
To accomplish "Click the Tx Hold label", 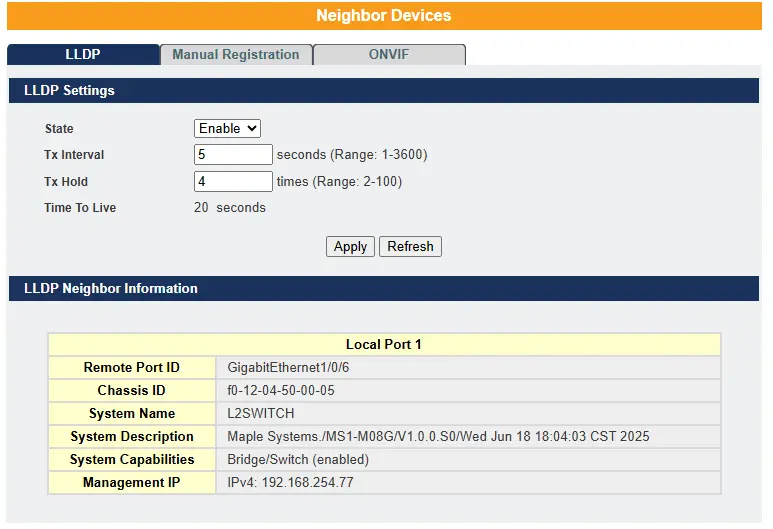I will point(66,182).
